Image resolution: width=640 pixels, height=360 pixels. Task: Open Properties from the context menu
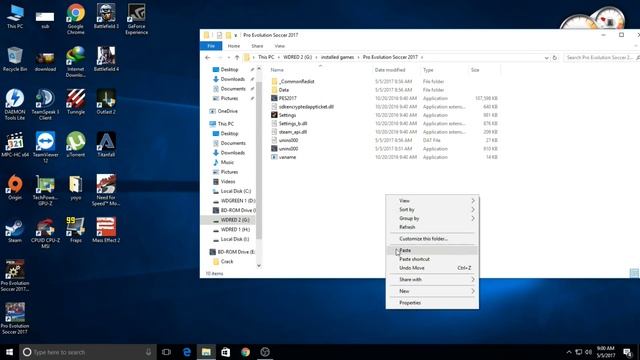pyautogui.click(x=432, y=303)
